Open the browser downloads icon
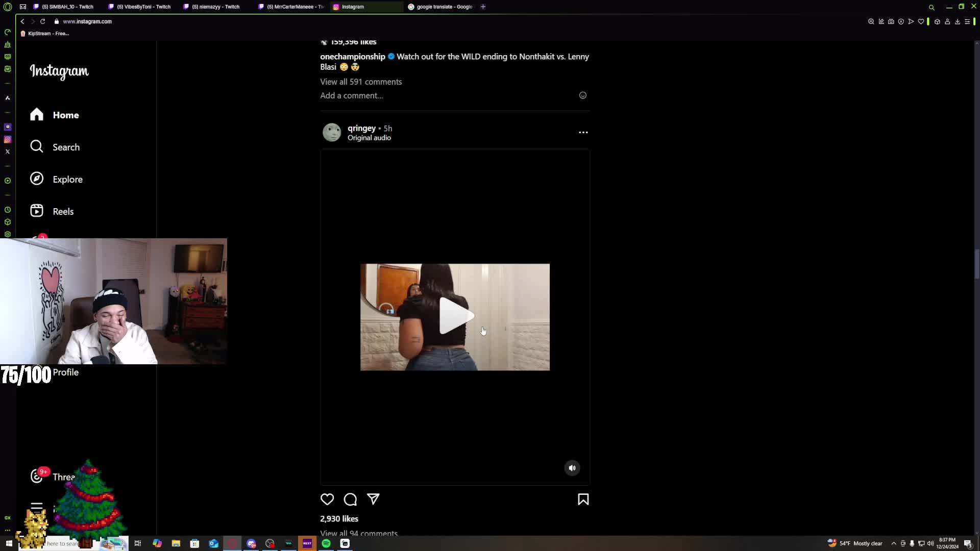 pos(958,21)
